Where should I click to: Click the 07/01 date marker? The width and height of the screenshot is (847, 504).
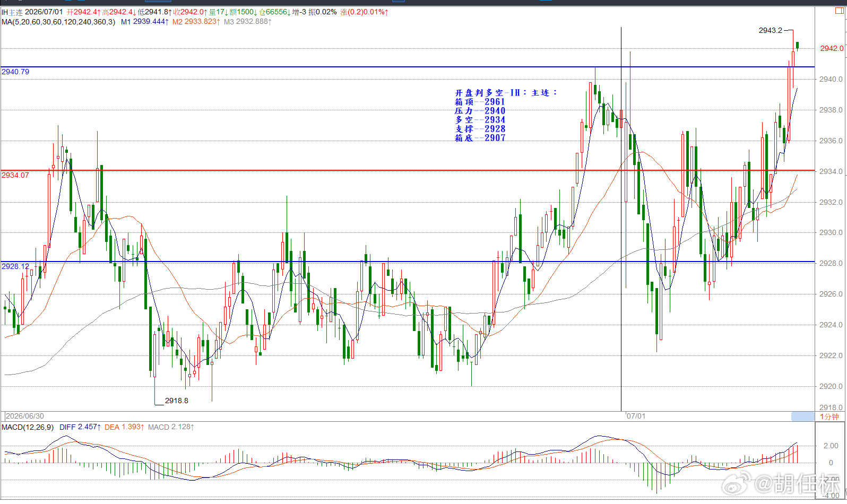pyautogui.click(x=636, y=416)
